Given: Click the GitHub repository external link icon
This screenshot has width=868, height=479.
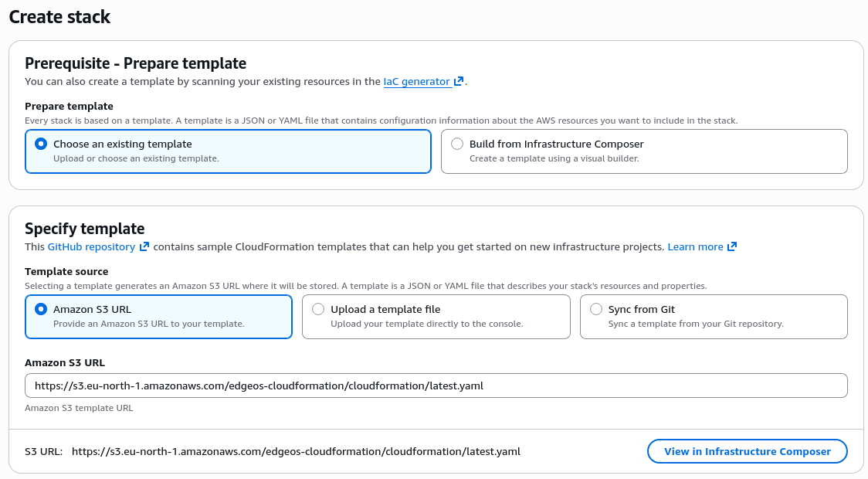Looking at the screenshot, I should (x=144, y=246).
